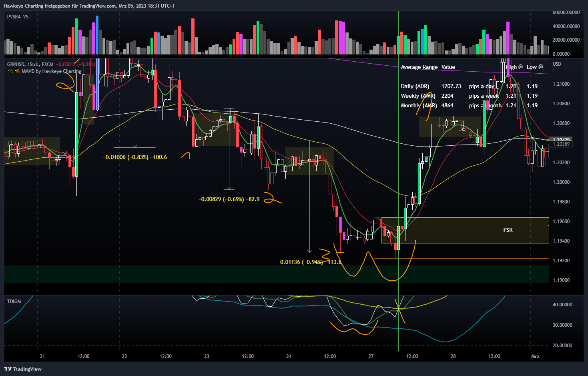Select the PVSRA_VS indicator title
The width and height of the screenshot is (588, 376).
click(x=18, y=17)
